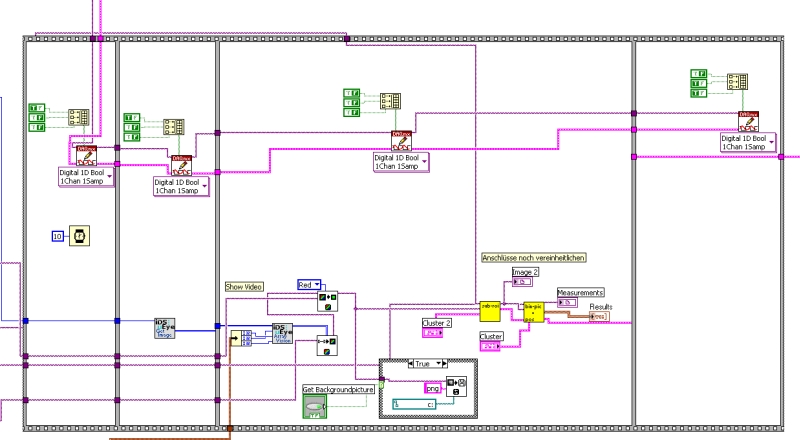
Task: Open polymorphic selector dropdown in first frame
Action: [109, 177]
